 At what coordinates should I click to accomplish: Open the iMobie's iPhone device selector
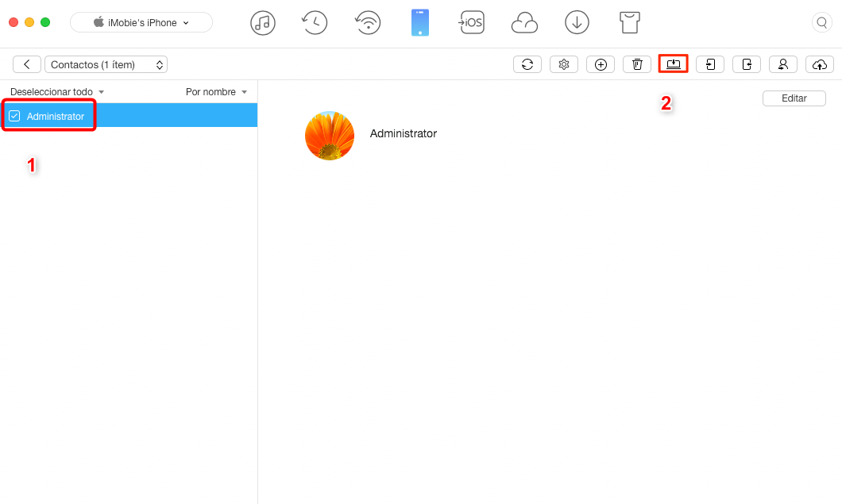(141, 22)
